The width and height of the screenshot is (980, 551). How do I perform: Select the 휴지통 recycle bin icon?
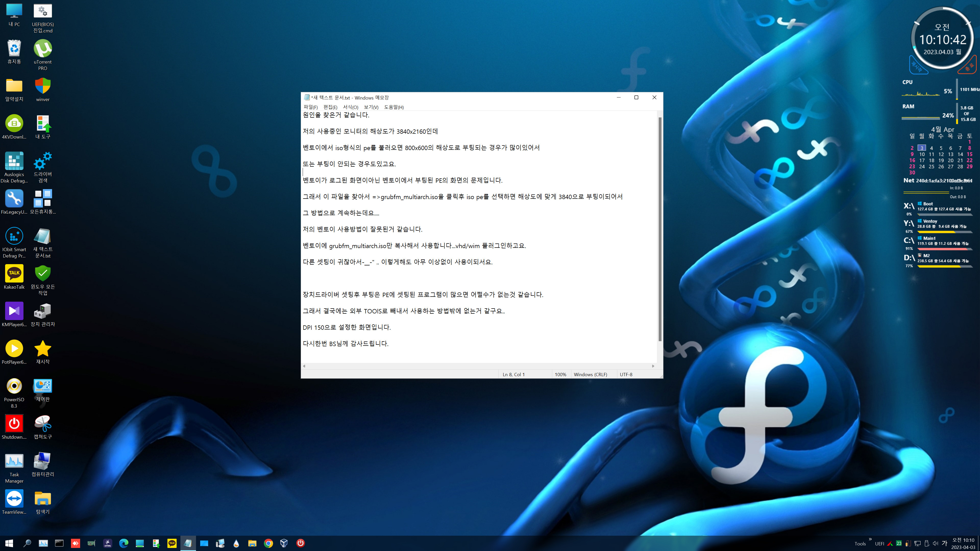click(14, 52)
